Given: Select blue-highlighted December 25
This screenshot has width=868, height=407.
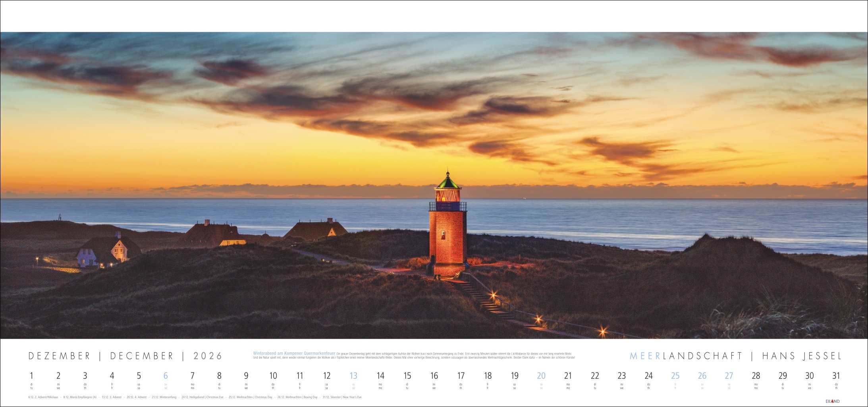Looking at the screenshot, I should (675, 376).
